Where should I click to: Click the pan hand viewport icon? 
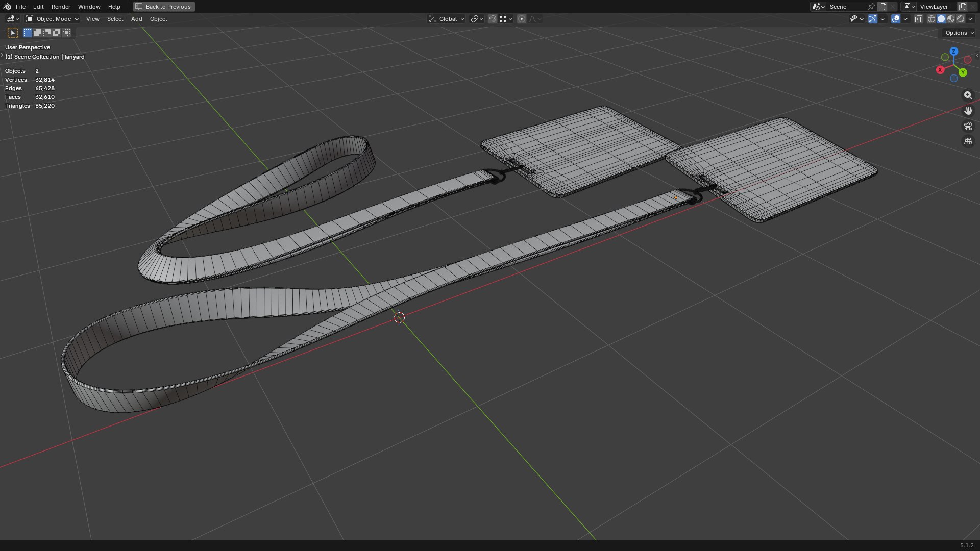(x=968, y=111)
